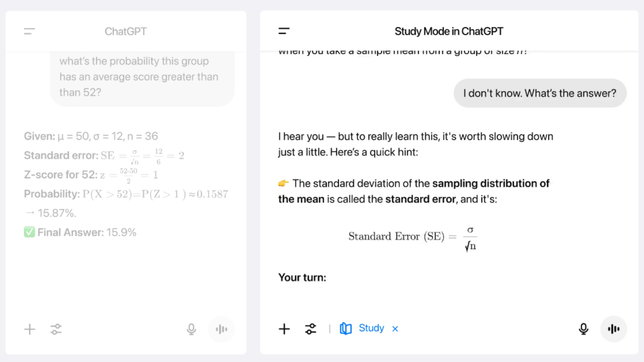Start dictation with the left microphone icon
Viewport: 644px width, 362px height.
tap(192, 329)
